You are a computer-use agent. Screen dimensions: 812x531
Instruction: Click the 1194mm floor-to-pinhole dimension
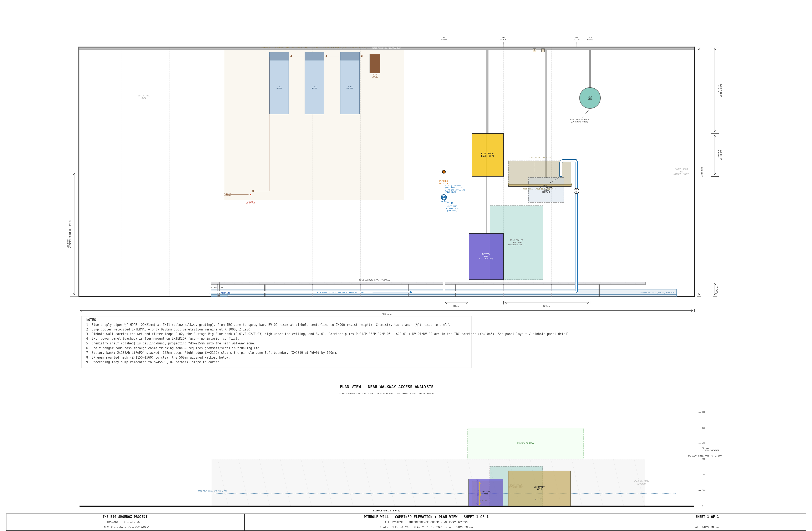[x=69, y=234]
